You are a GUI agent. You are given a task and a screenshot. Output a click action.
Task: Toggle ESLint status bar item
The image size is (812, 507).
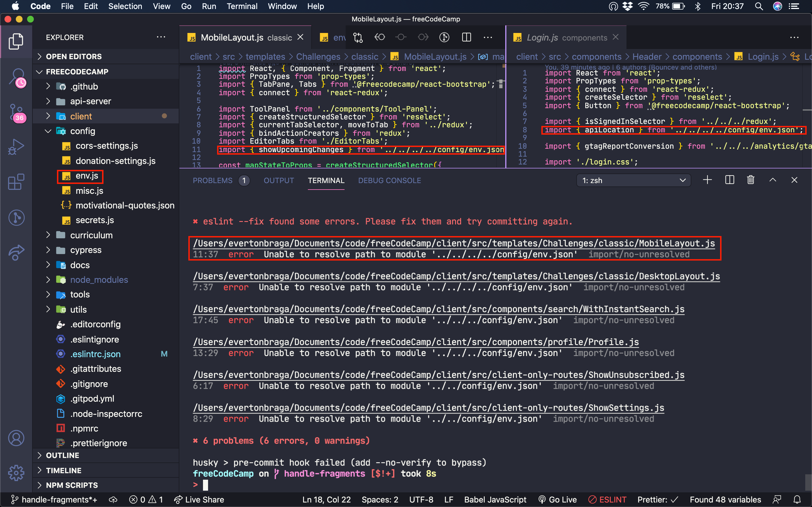[607, 499]
